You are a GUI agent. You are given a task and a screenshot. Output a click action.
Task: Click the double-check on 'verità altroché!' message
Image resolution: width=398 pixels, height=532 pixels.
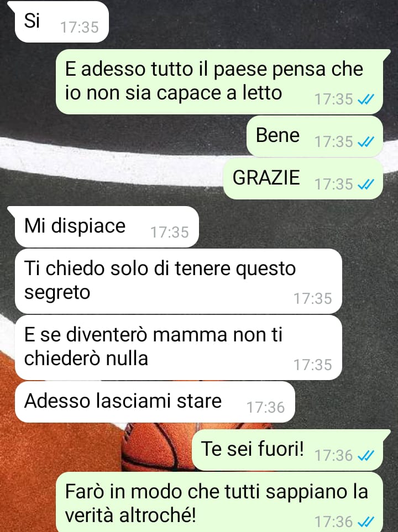point(366,522)
